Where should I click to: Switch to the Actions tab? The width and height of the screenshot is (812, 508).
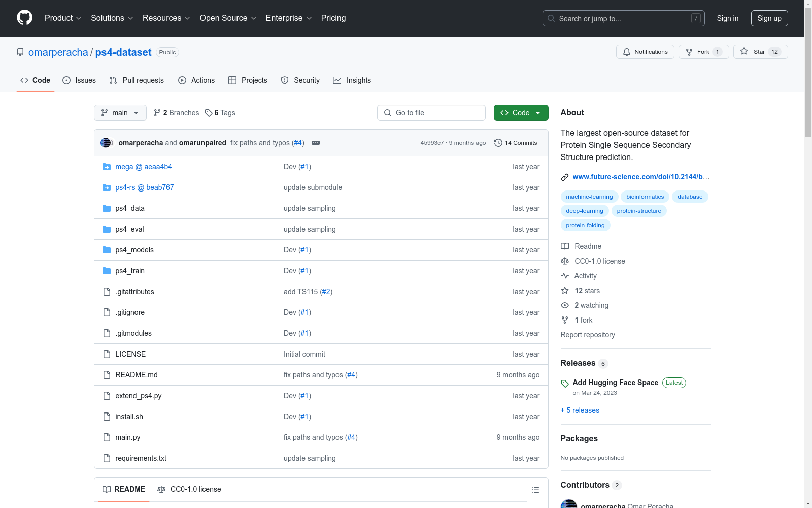196,80
